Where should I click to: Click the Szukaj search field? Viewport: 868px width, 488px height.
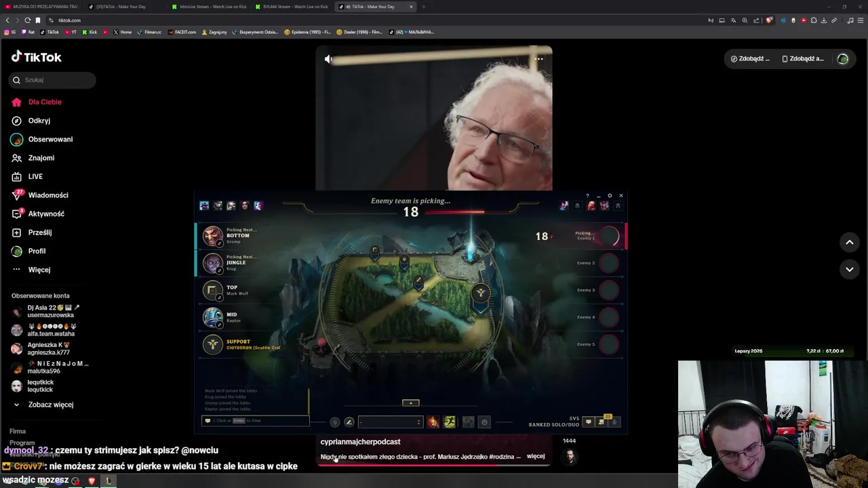53,80
